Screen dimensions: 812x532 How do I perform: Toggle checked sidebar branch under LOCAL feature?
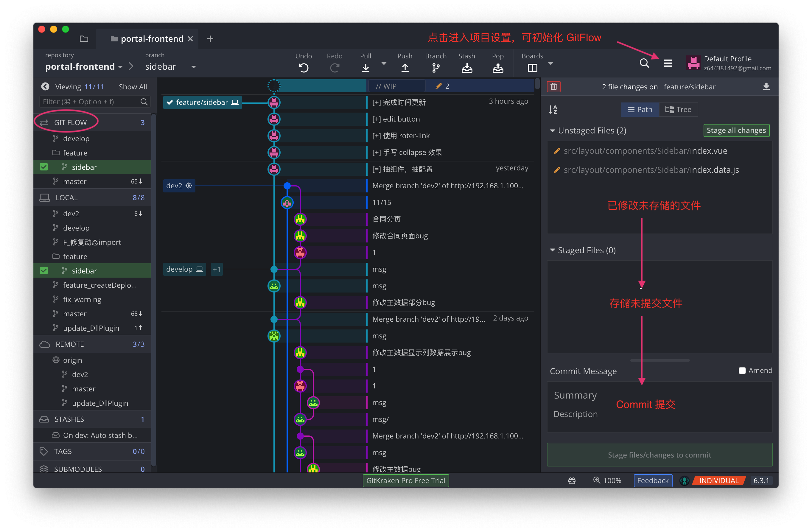click(x=44, y=270)
